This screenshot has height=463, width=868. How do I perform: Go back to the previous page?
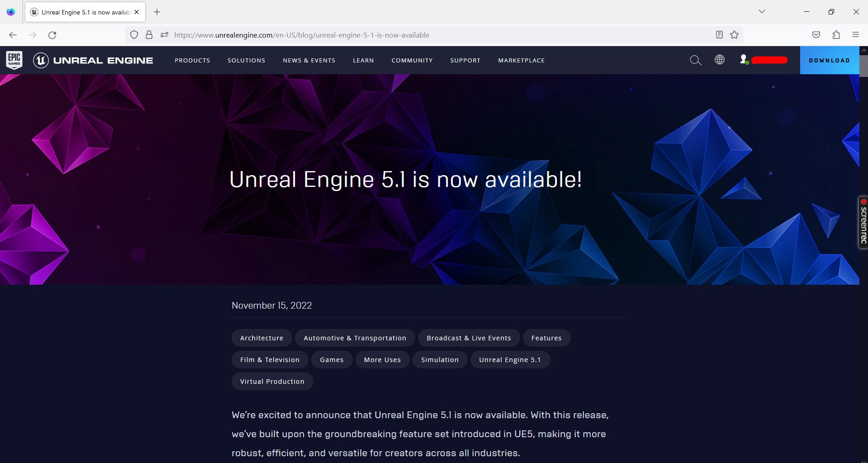pos(13,35)
